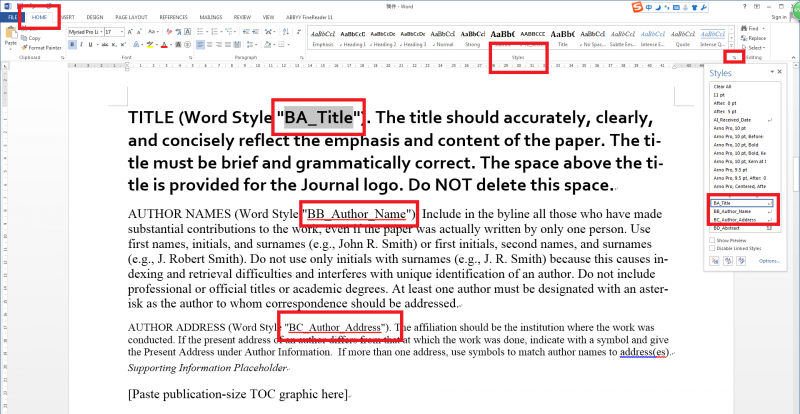
Task: Click the Bullets list icon
Action: coord(200,32)
